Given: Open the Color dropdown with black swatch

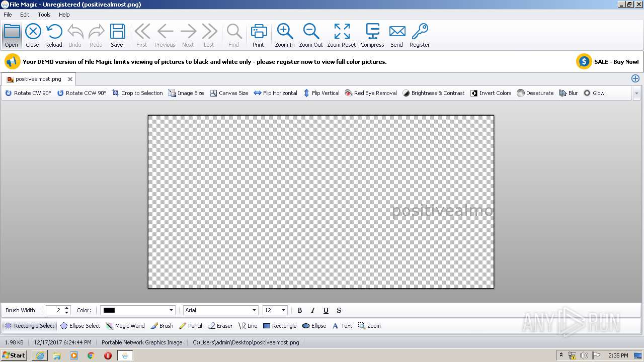Looking at the screenshot, I should pyautogui.click(x=138, y=310).
